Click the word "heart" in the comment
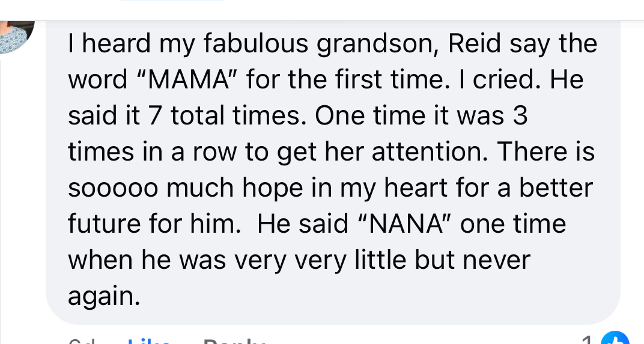Viewport: 644px width, 344px height. click(x=416, y=188)
